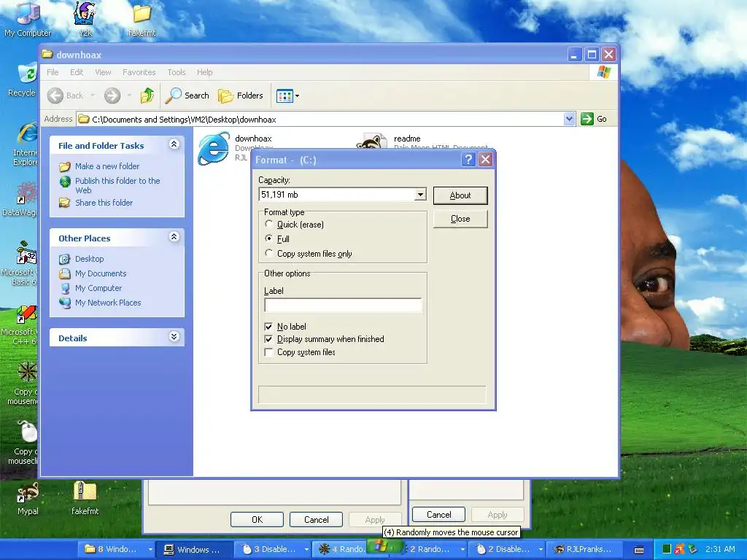Enable the Copy system files checkbox
Screen dimensions: 747x560
tap(268, 352)
